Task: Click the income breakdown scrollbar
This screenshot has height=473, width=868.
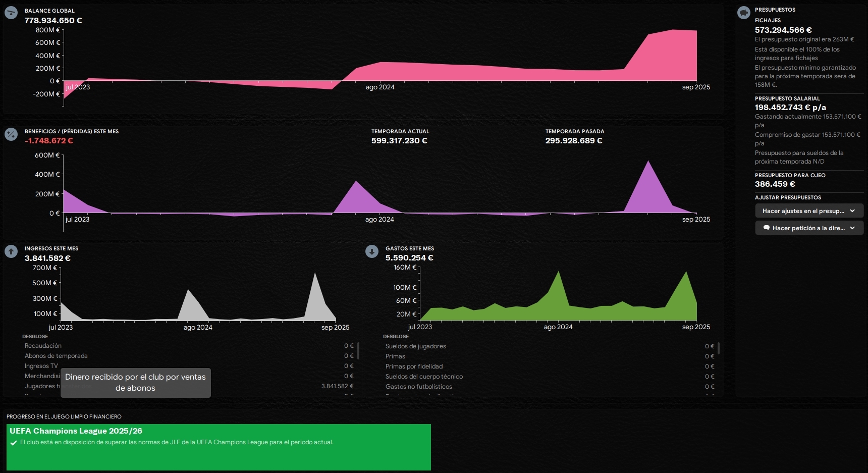Action: point(358,350)
